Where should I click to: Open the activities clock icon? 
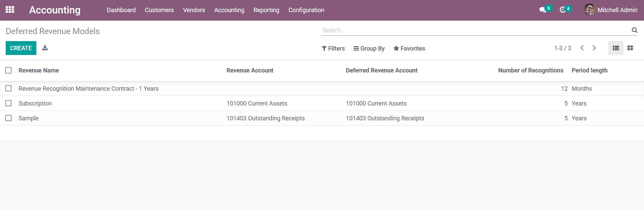click(563, 10)
